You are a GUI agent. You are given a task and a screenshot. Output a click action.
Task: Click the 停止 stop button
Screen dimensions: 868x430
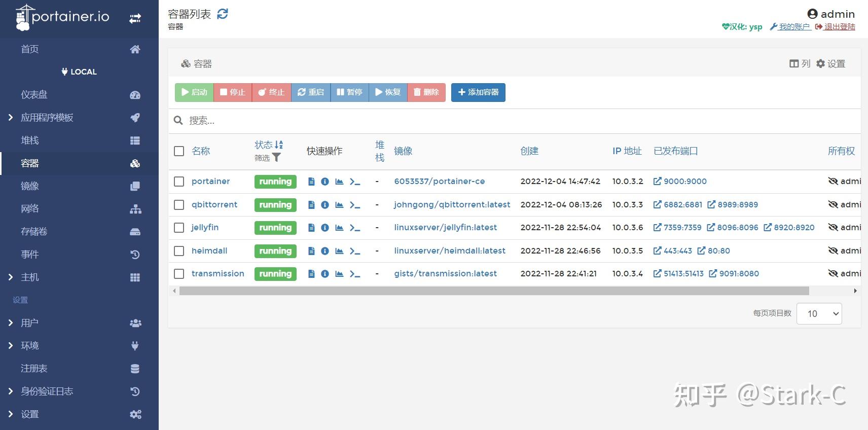tap(233, 92)
